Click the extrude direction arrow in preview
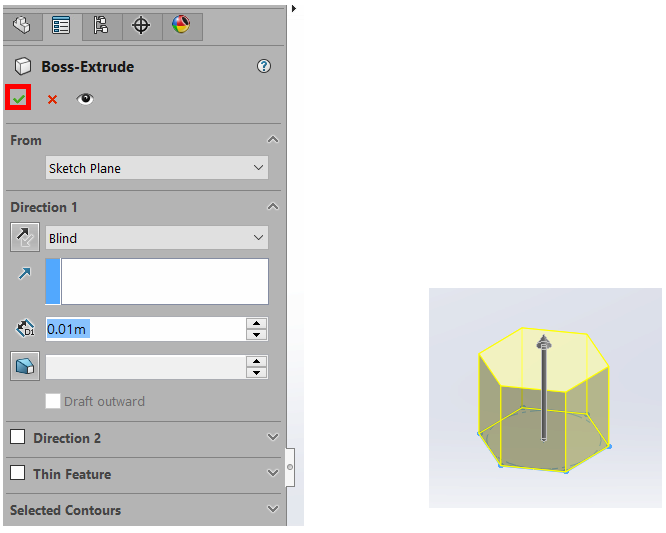The height and width of the screenshot is (533, 666). tap(544, 388)
